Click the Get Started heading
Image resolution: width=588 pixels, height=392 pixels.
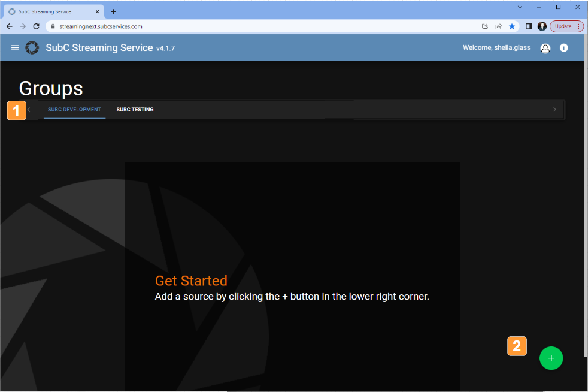click(191, 281)
